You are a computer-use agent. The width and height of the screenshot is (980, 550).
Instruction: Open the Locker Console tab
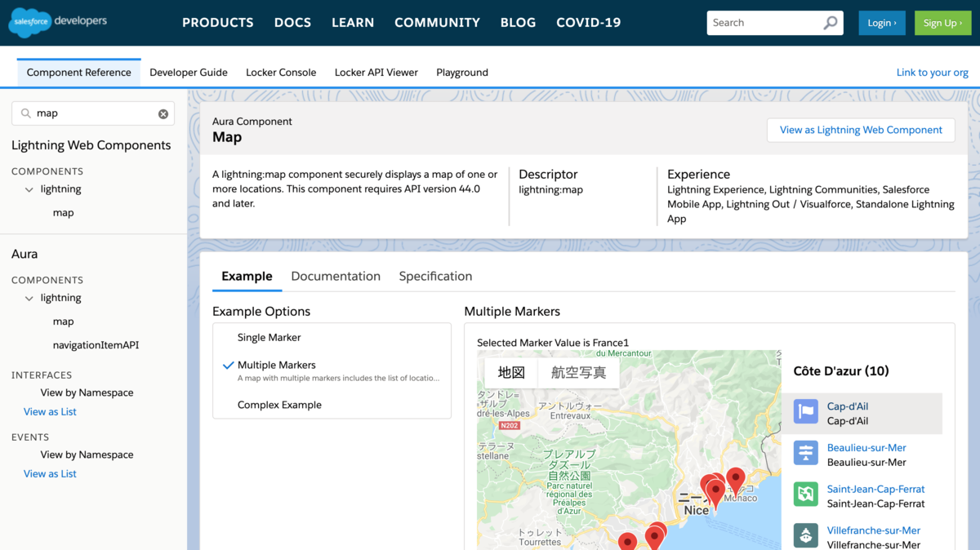(281, 73)
